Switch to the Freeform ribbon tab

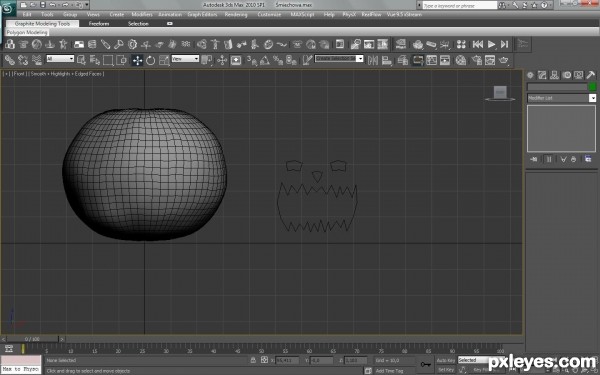pyautogui.click(x=99, y=24)
